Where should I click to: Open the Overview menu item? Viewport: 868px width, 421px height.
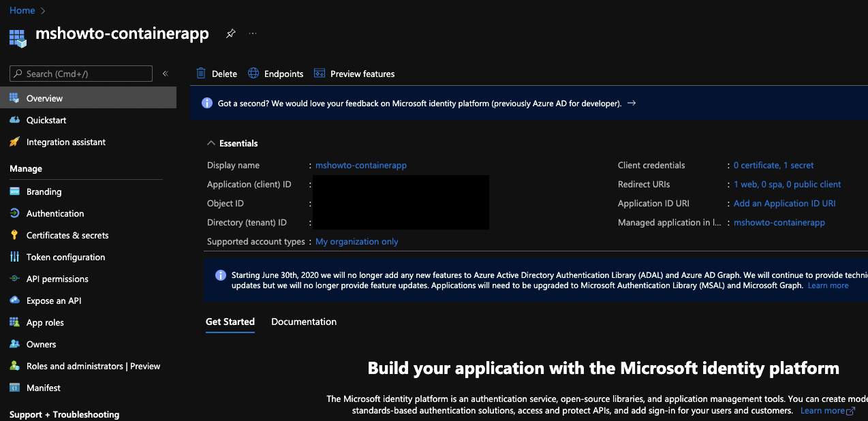point(88,98)
